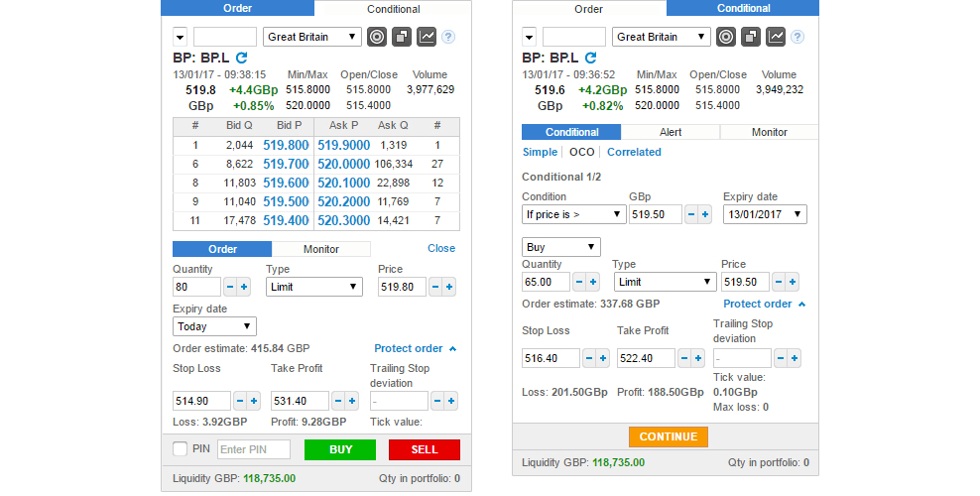Decrease Price 519.80 with minus button

pos(435,287)
